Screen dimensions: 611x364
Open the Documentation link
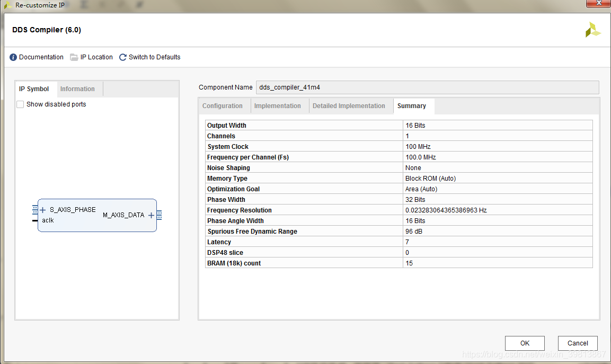coord(41,57)
